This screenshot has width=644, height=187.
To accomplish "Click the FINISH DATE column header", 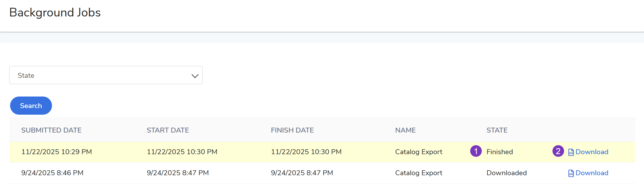I will click(292, 130).
